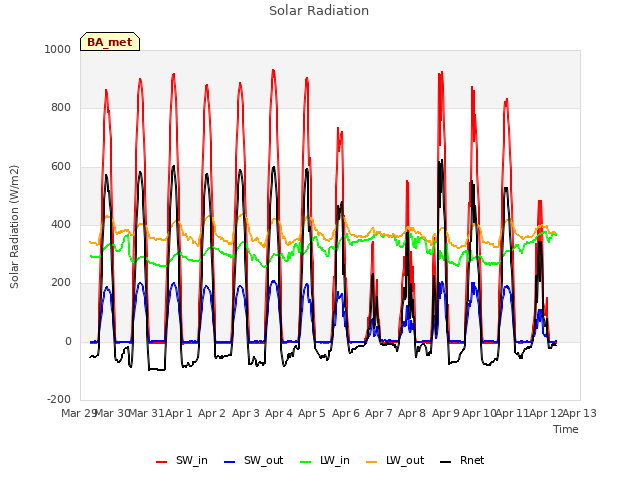This screenshot has width=640, height=480.
Task: Select the Rnet legend label
Action: point(472,460)
